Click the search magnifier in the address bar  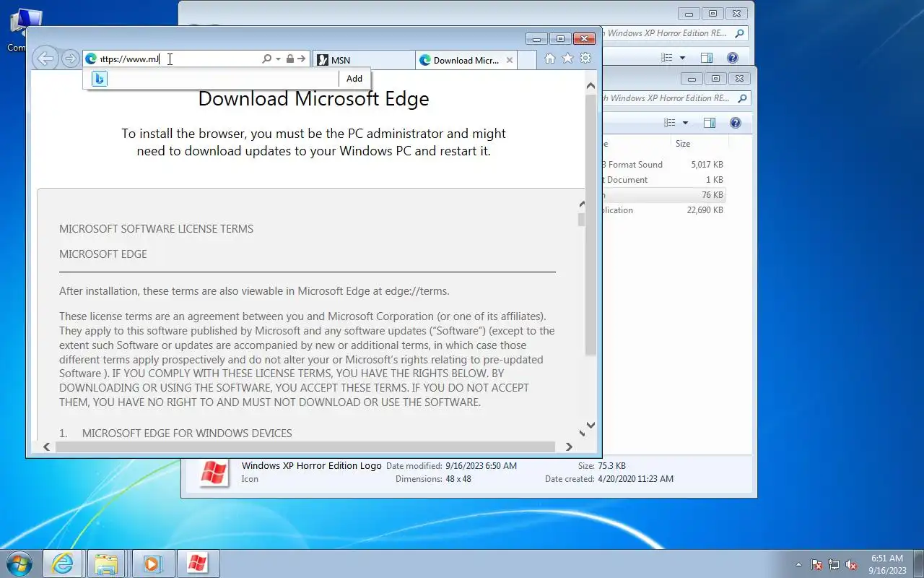pyautogui.click(x=266, y=59)
